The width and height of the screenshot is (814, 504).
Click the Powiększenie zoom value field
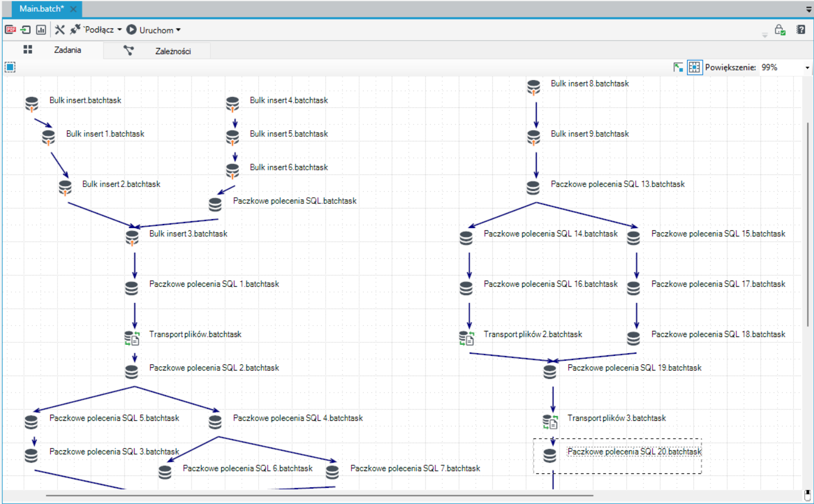pyautogui.click(x=781, y=67)
